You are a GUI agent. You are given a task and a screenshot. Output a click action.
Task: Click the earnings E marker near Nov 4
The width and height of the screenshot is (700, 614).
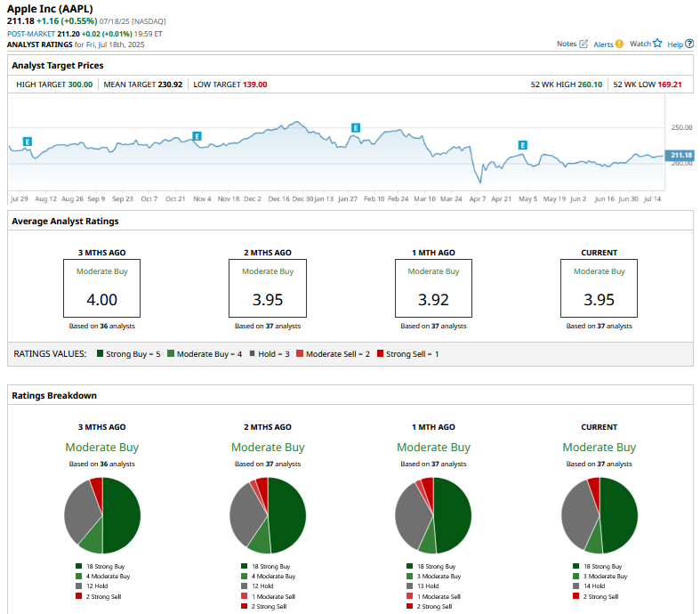pyautogui.click(x=197, y=136)
